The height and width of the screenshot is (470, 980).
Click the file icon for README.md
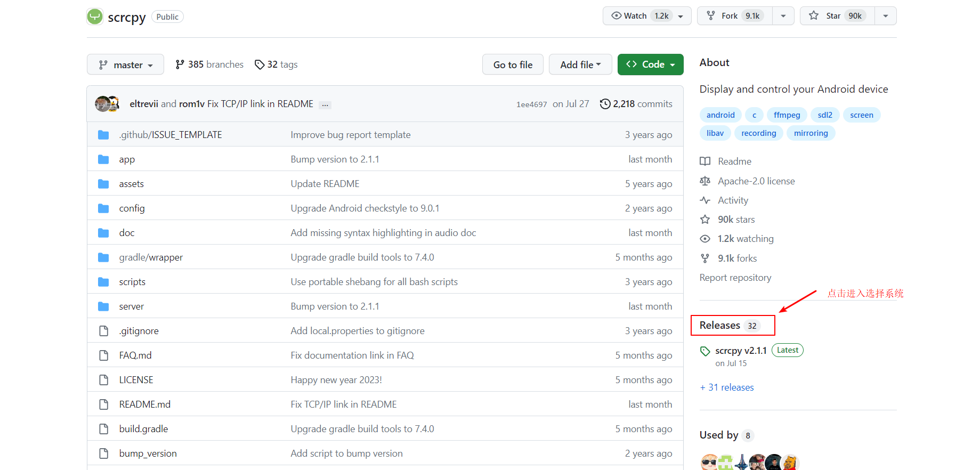(x=104, y=404)
